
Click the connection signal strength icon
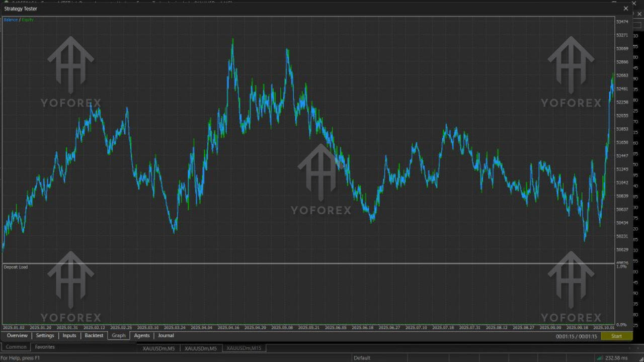pyautogui.click(x=601, y=357)
